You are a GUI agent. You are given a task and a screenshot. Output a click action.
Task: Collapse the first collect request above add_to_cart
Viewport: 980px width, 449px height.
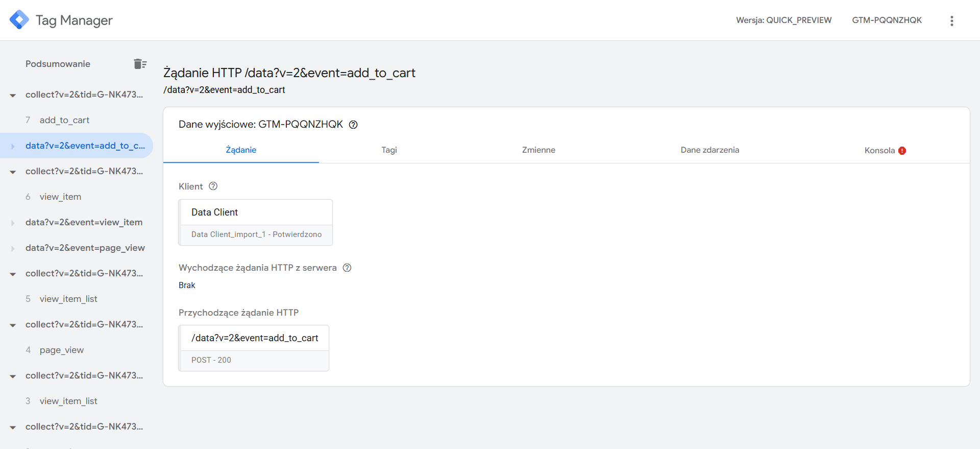[13, 95]
